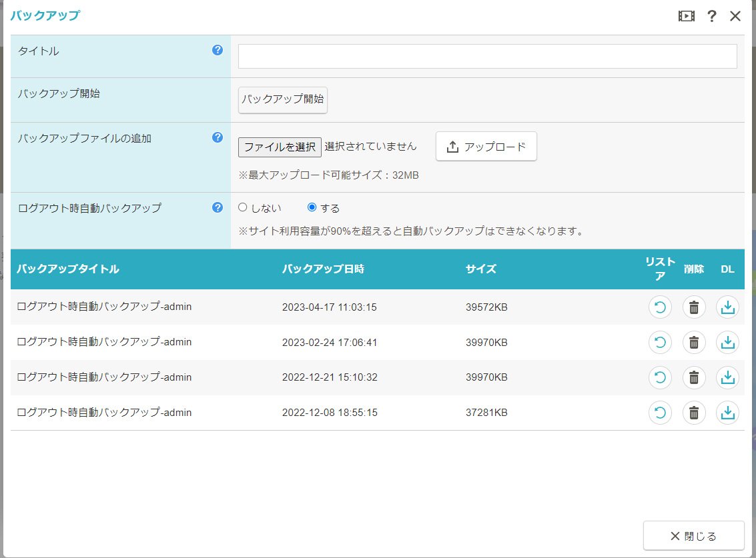Viewport: 756px width, 558px height.
Task: Show help tooltip for バックアップファイルの追加
Action: click(218, 137)
